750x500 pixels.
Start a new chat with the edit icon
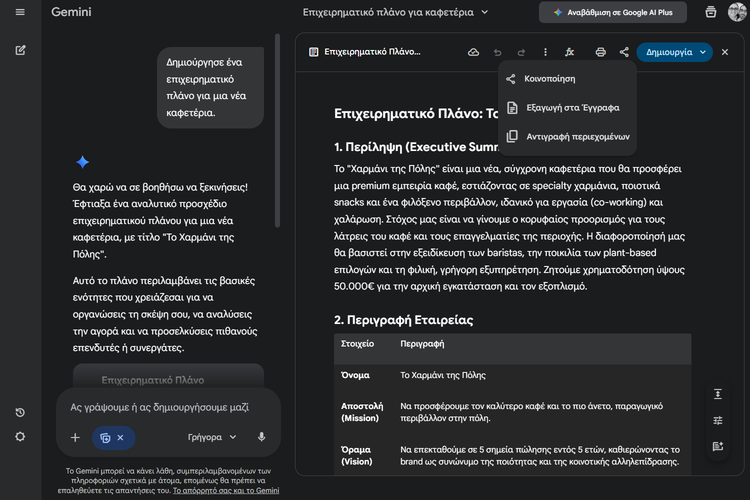point(20,49)
